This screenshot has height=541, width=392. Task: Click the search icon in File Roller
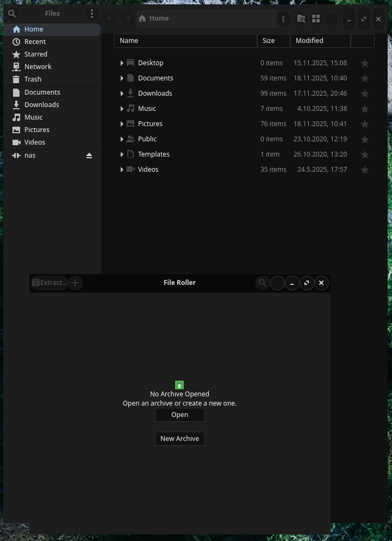(263, 283)
